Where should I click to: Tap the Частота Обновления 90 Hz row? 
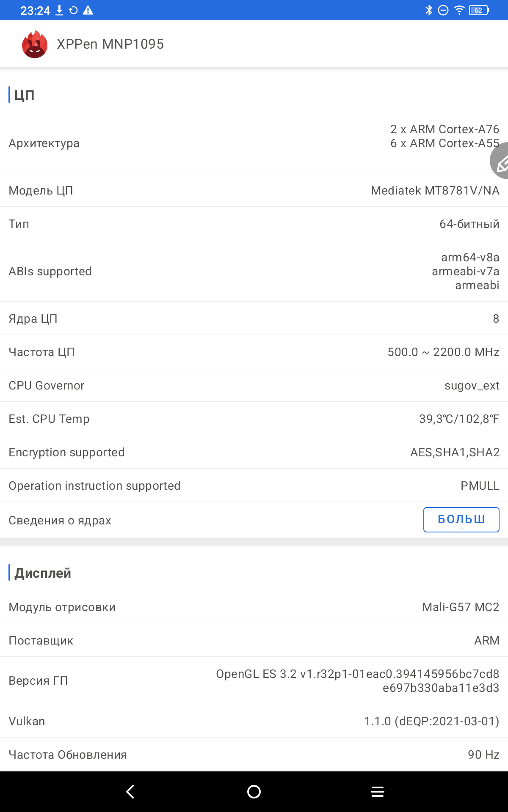click(x=254, y=754)
